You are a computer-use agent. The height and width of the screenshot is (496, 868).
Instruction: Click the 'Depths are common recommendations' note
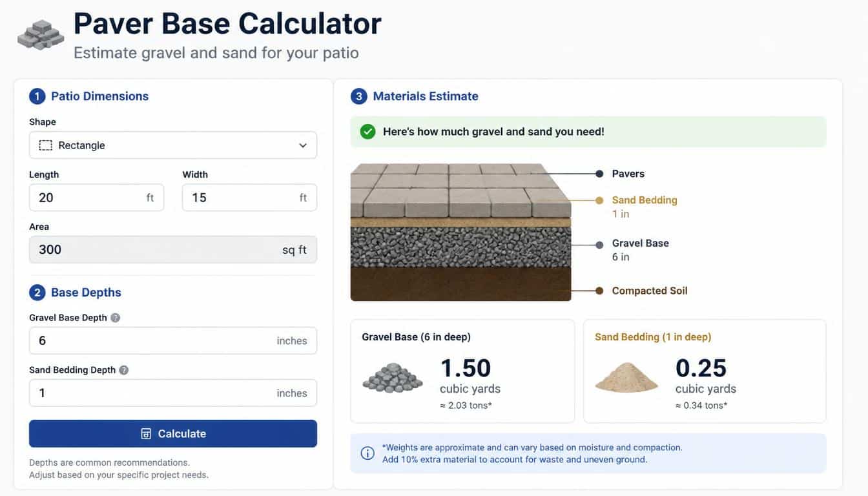coord(109,462)
